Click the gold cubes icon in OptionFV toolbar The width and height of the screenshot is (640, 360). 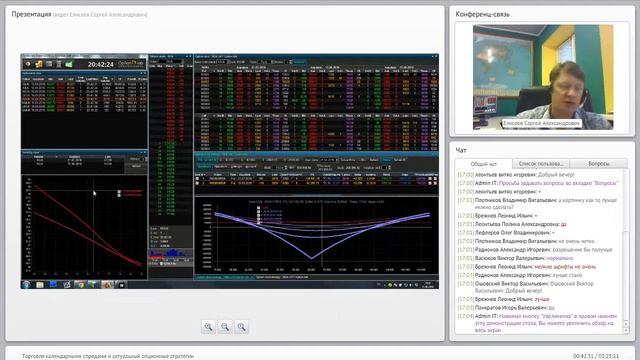[39, 64]
